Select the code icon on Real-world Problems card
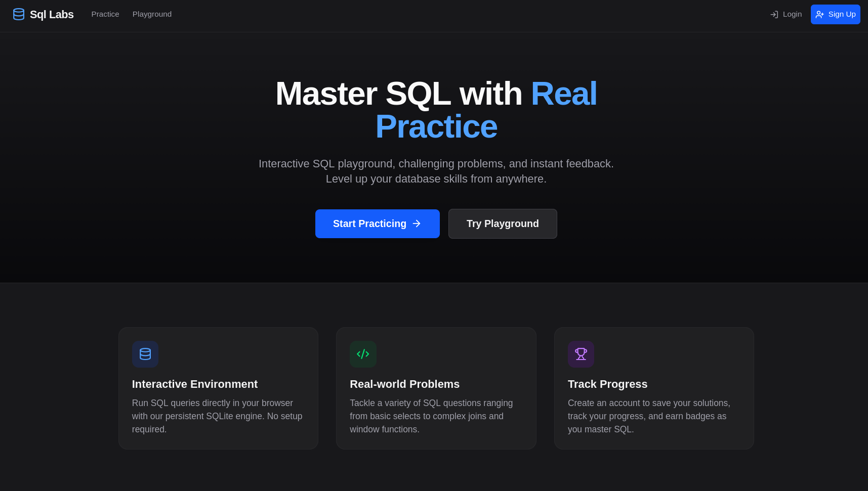The height and width of the screenshot is (491, 868). (363, 354)
